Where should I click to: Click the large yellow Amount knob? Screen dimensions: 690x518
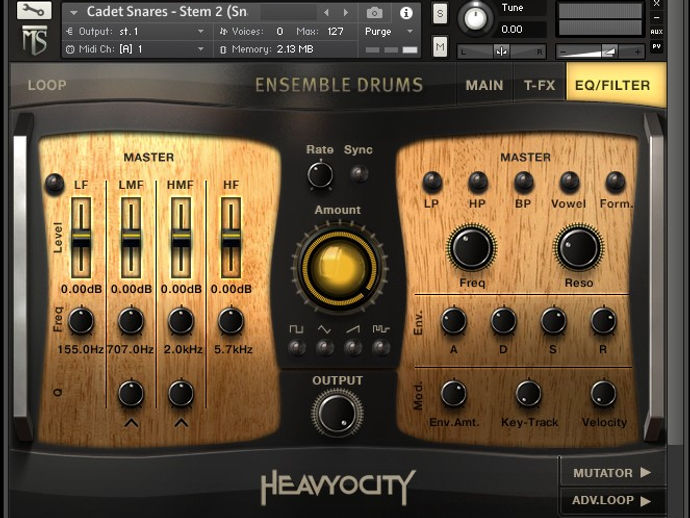(339, 268)
